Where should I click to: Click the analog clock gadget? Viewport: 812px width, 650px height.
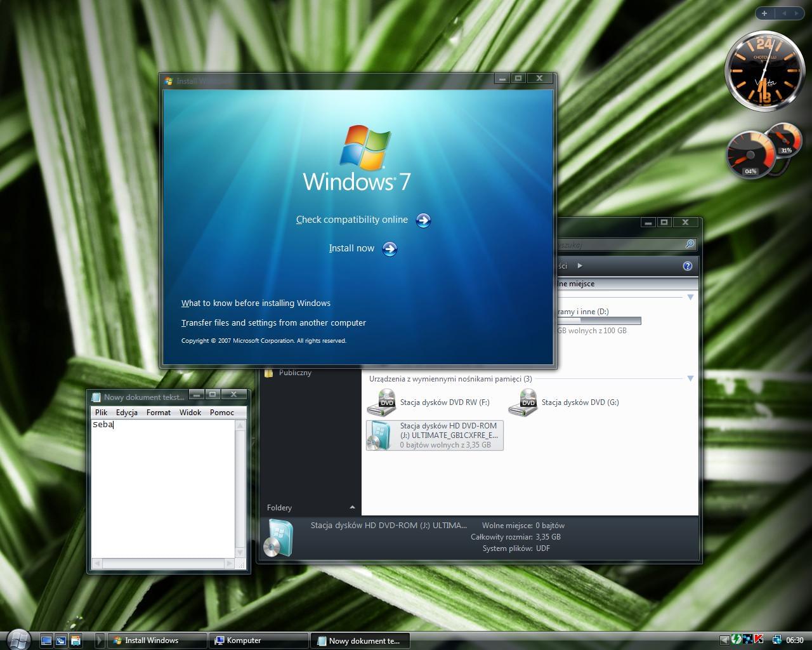click(x=764, y=71)
